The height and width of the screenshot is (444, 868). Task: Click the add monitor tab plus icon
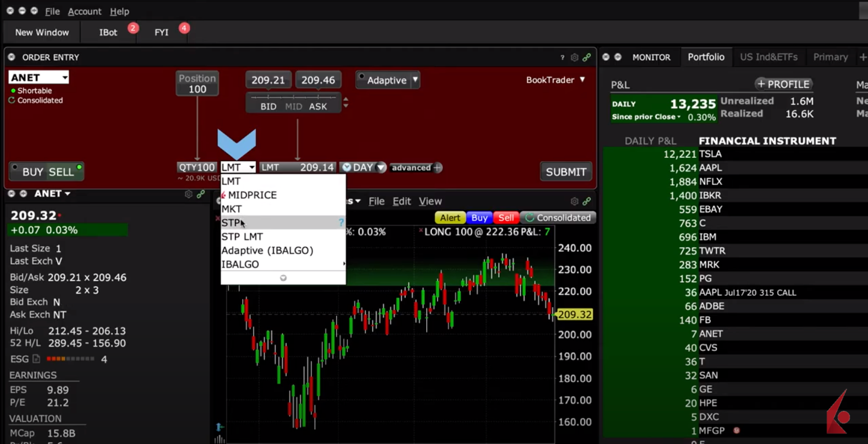pos(862,57)
